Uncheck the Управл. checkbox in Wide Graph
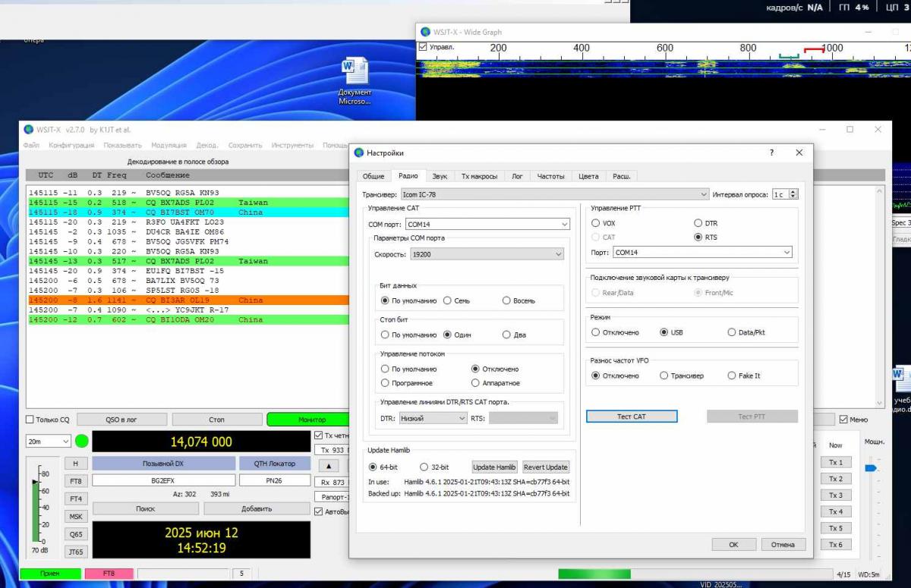Image resolution: width=911 pixels, height=588 pixels. click(423, 47)
